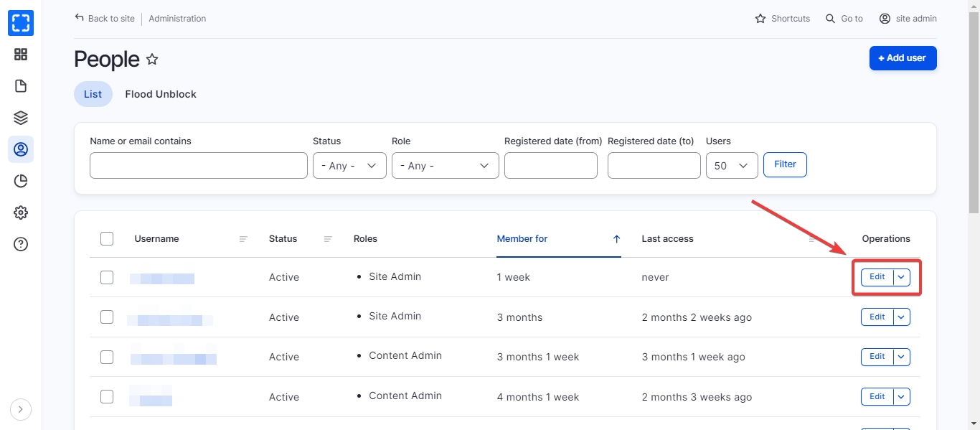Viewport: 980px width, 430px height.
Task: Click the site logo icon in sidebar
Action: click(x=21, y=23)
